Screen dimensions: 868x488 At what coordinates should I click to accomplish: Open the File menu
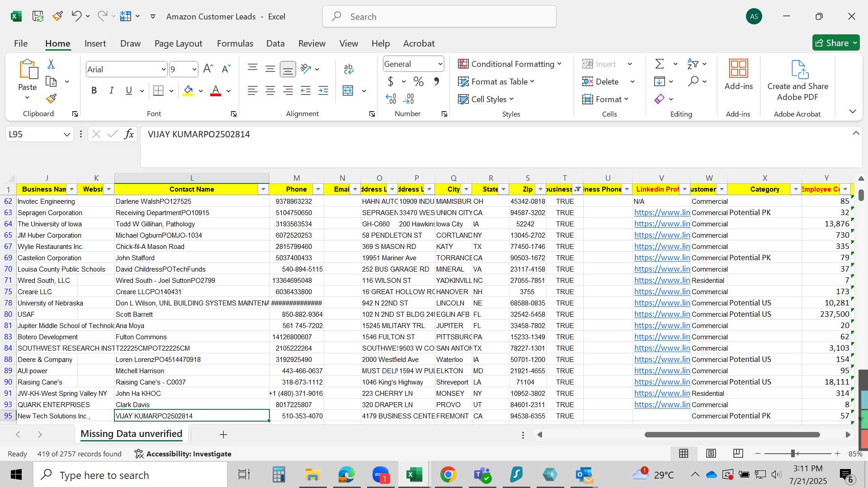pyautogui.click(x=21, y=43)
